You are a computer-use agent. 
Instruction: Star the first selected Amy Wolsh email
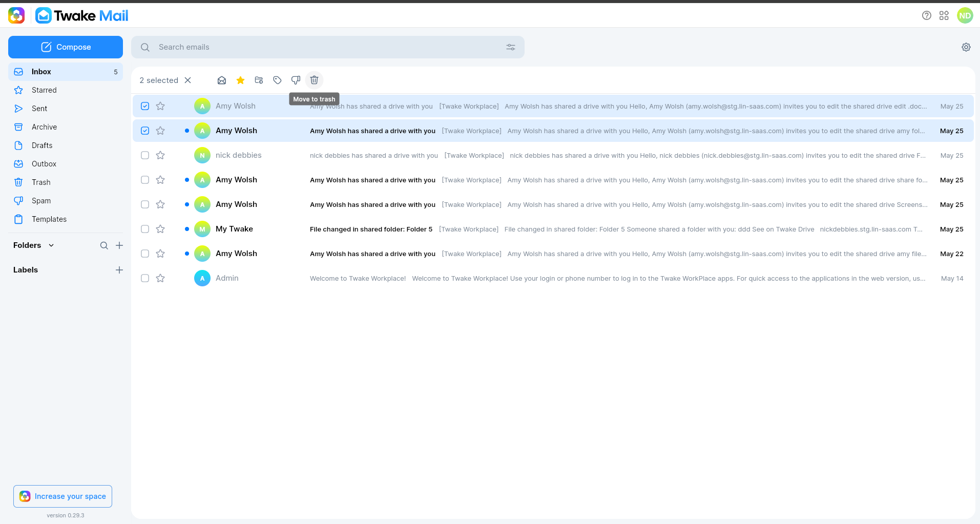160,106
